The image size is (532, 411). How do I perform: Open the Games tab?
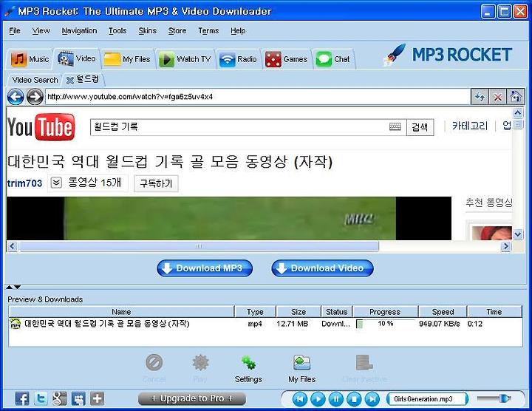286,59
